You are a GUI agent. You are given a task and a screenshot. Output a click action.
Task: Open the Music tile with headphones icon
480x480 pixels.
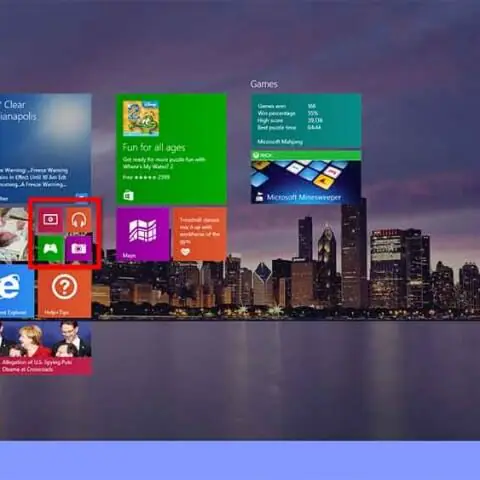point(78,220)
